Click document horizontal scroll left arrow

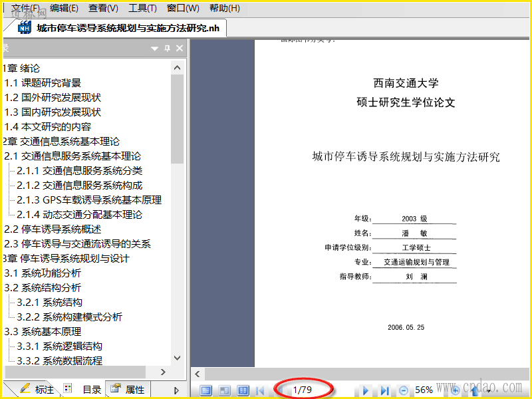pos(198,374)
